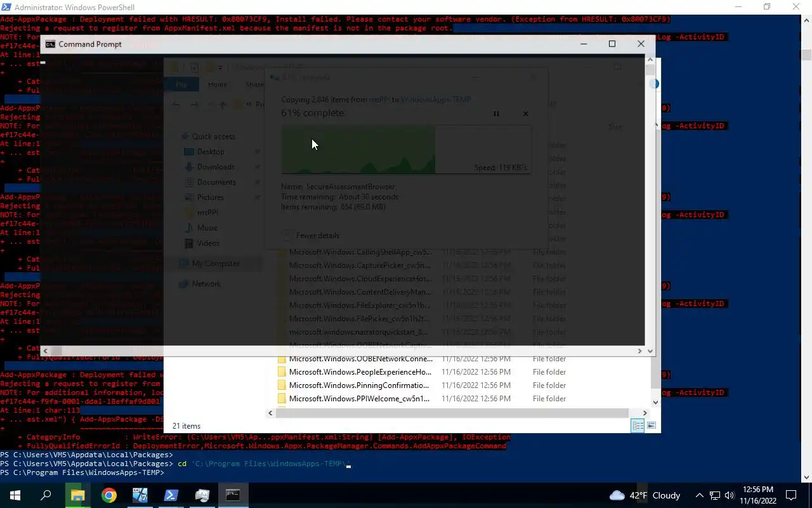812x508 pixels.
Task: Click folder icon of PinningConfirmatio row
Action: click(x=282, y=385)
